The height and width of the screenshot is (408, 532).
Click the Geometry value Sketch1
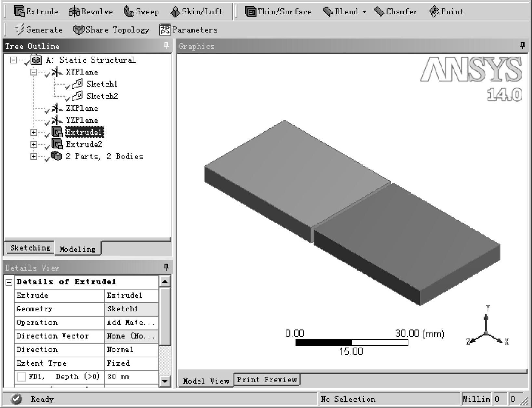click(131, 309)
